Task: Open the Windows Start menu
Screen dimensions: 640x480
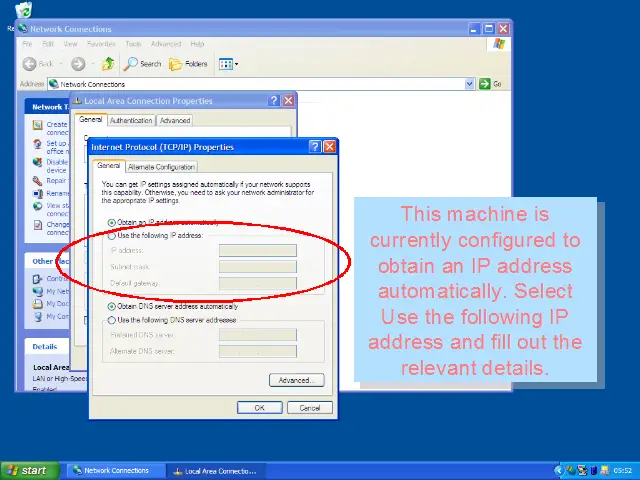Action: pos(27,470)
